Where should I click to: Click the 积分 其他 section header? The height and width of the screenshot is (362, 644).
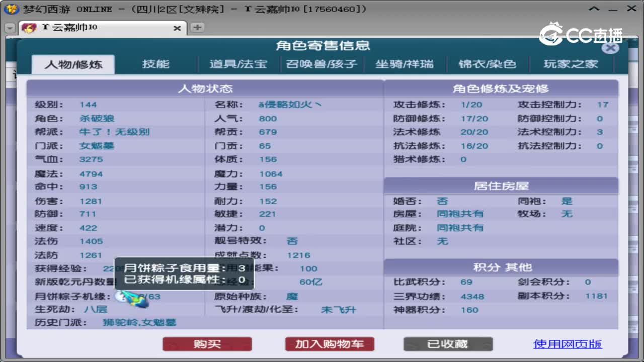(x=501, y=267)
